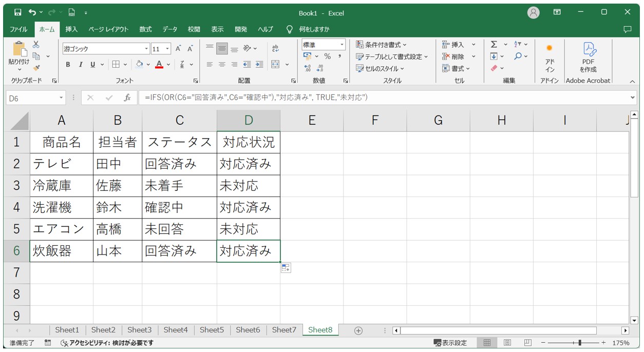The width and height of the screenshot is (644, 352).
Task: Switch to Page Layout view
Action: point(507,343)
